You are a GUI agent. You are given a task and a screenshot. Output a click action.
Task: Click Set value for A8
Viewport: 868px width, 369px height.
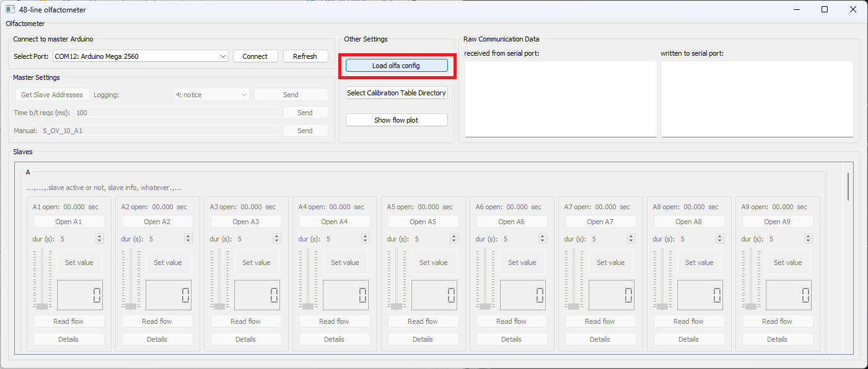[699, 263]
